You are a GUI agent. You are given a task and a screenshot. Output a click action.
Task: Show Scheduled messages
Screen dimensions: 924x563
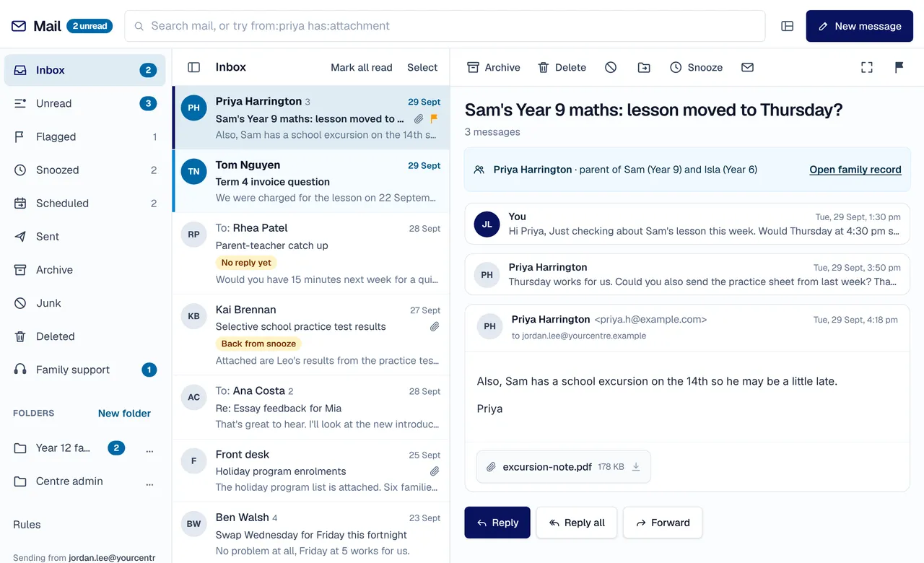[x=85, y=203]
